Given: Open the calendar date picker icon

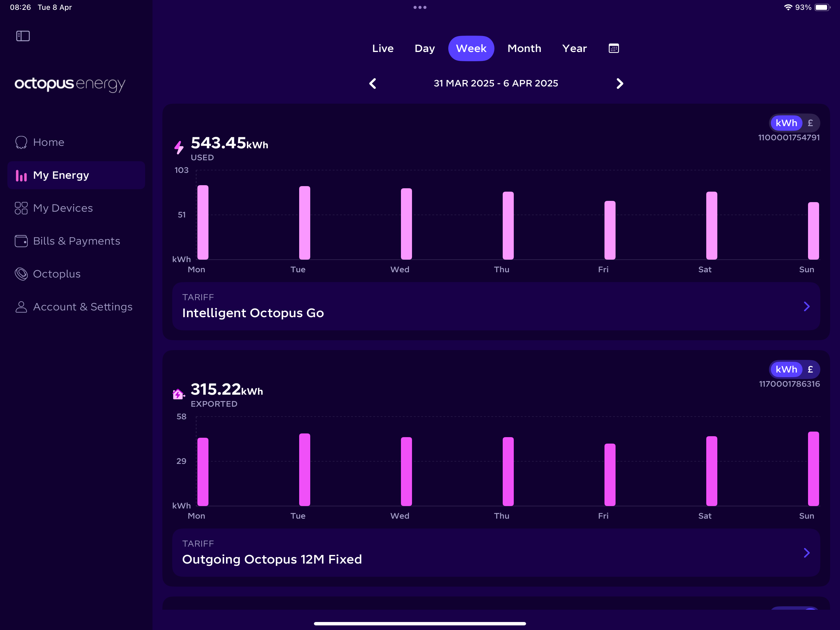Looking at the screenshot, I should coord(614,48).
